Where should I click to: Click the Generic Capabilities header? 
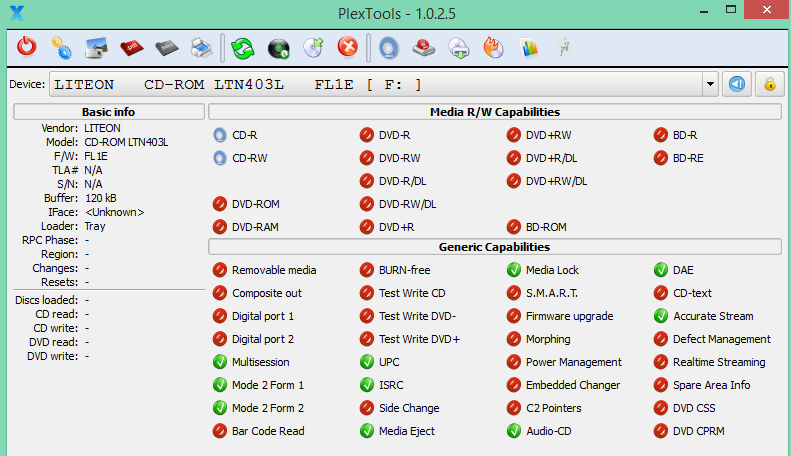click(x=495, y=247)
